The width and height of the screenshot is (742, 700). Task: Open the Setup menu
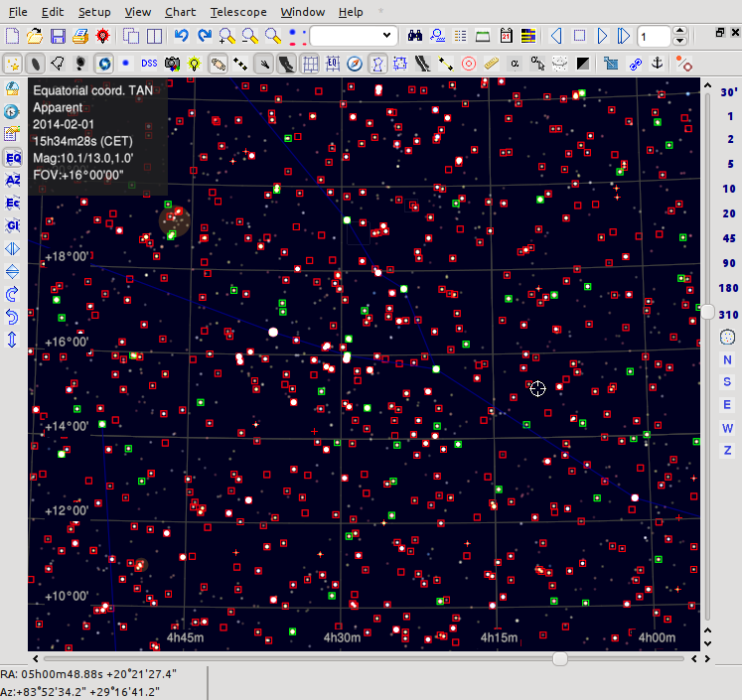94,12
